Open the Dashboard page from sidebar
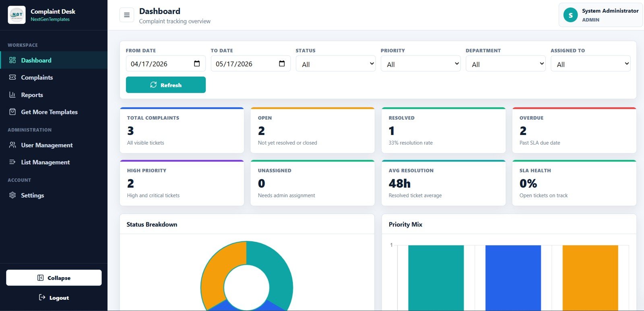Screen dimensions: 644x311 tap(54, 60)
